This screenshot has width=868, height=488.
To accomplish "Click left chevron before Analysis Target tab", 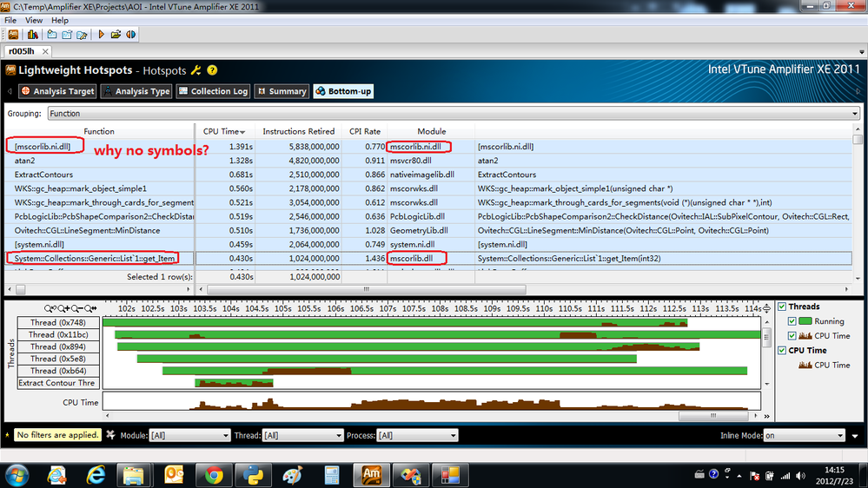I will [10, 91].
